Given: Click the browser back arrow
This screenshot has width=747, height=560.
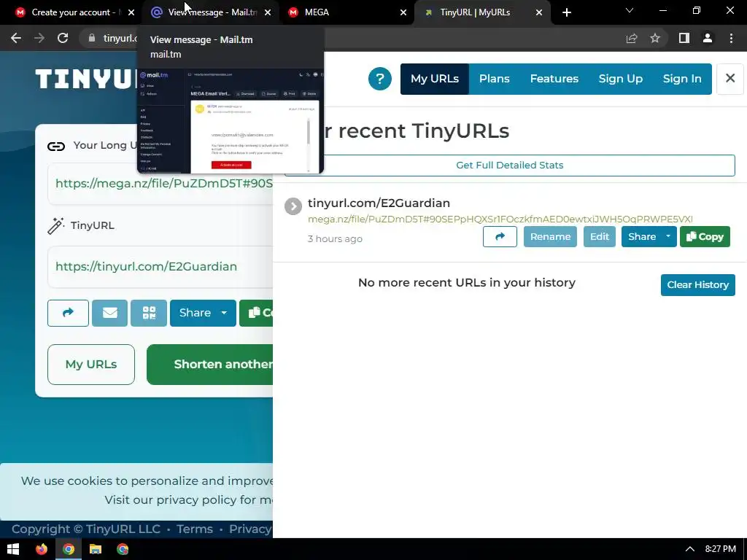Looking at the screenshot, I should (x=16, y=38).
